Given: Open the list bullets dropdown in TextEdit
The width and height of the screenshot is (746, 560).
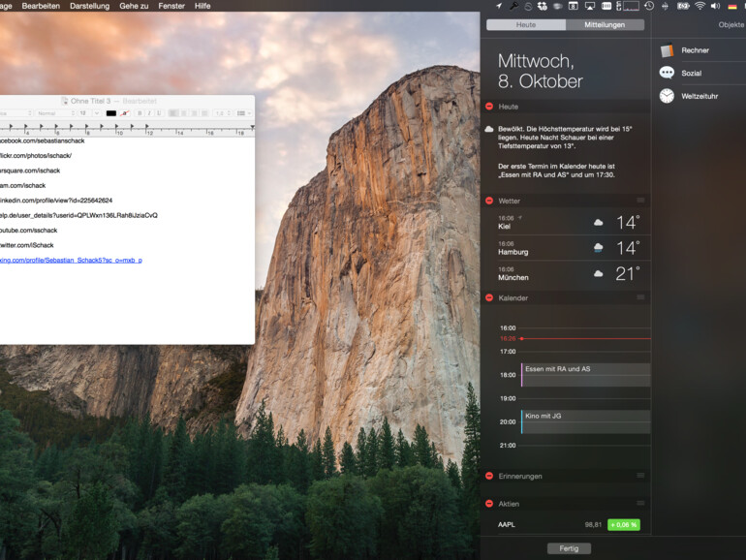Looking at the screenshot, I should (243, 113).
